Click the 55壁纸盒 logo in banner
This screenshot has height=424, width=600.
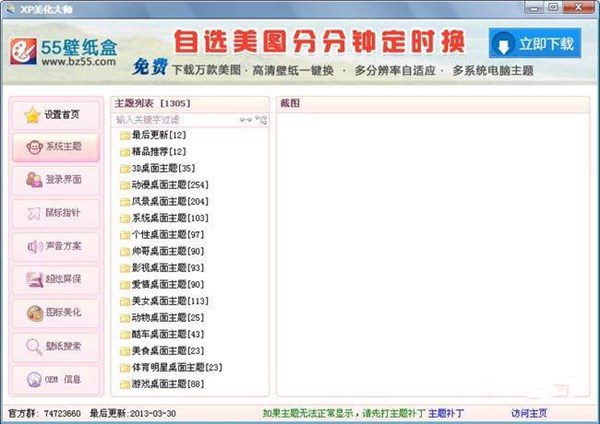coord(64,52)
